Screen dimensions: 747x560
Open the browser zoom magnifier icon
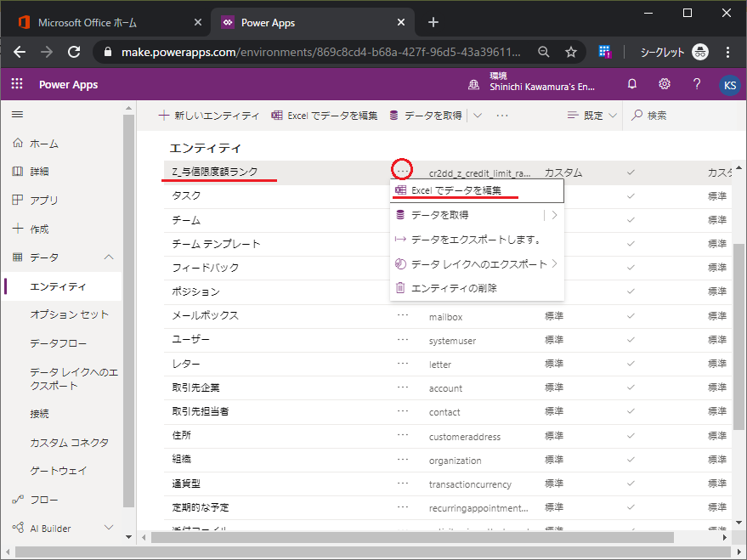point(544,52)
